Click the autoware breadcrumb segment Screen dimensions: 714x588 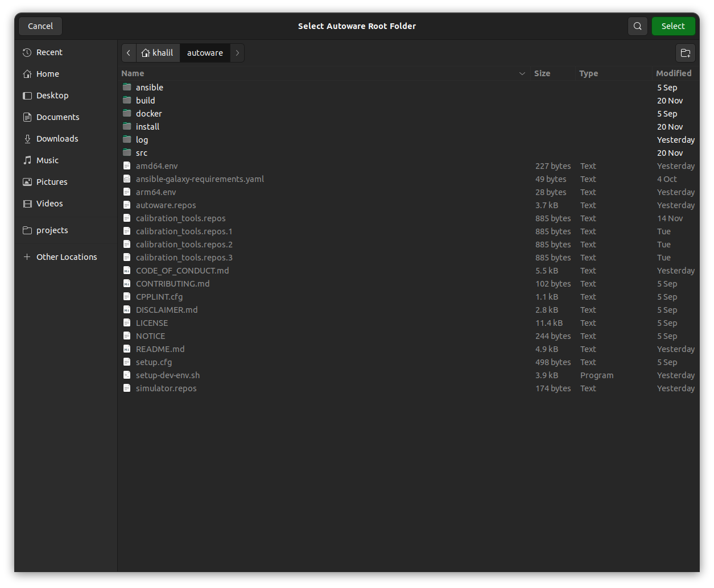coord(205,52)
